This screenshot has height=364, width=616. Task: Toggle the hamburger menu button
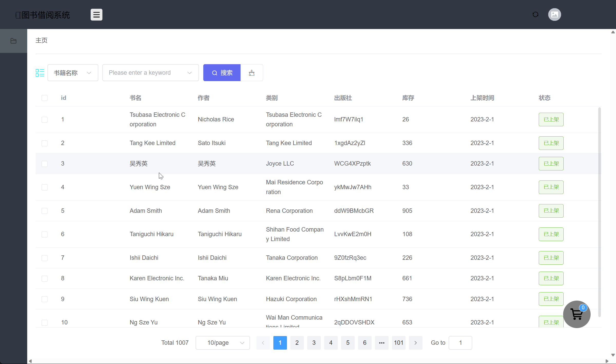[96, 15]
